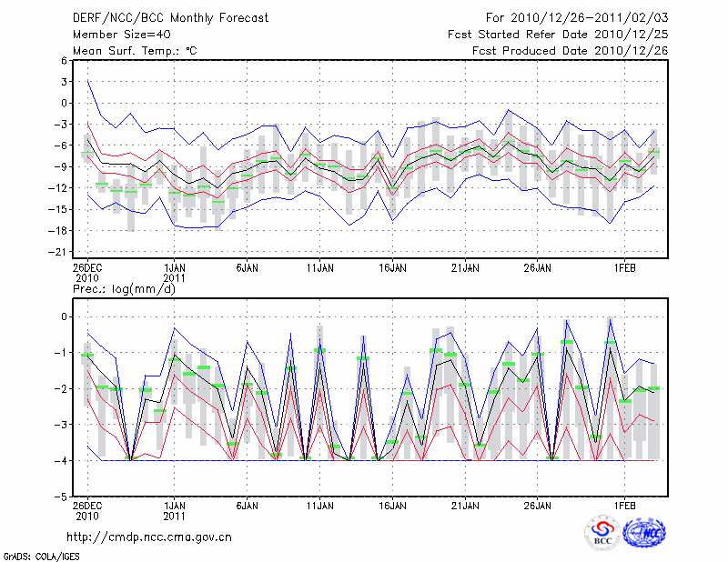Open the cmdp.ncc.cma.gov.cn URL

pos(149,537)
